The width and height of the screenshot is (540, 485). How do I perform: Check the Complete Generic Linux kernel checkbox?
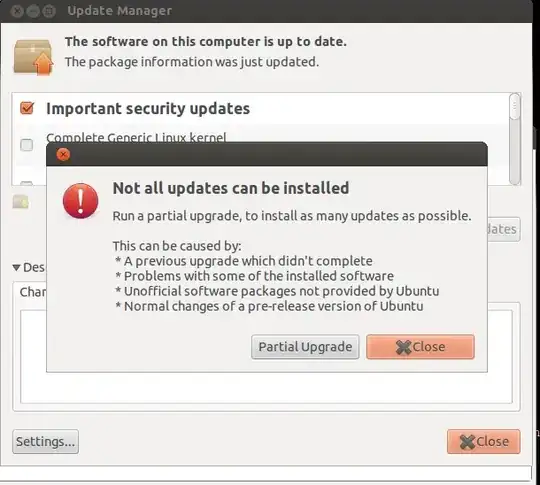(27, 145)
